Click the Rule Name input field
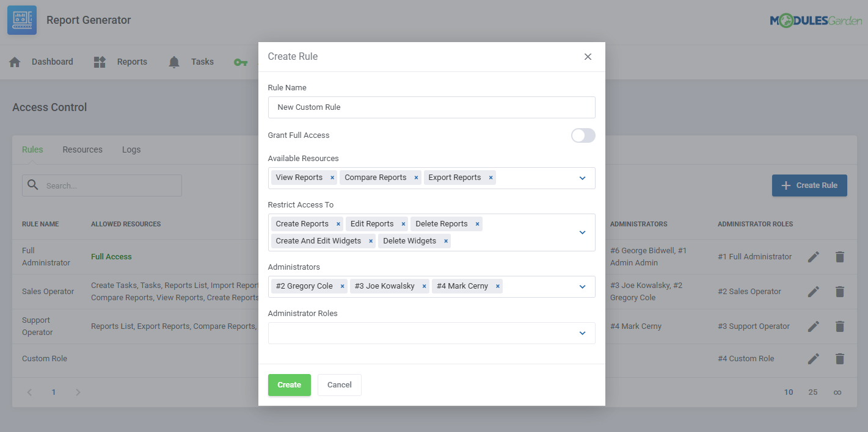Viewport: 868px width, 432px height. click(x=431, y=107)
